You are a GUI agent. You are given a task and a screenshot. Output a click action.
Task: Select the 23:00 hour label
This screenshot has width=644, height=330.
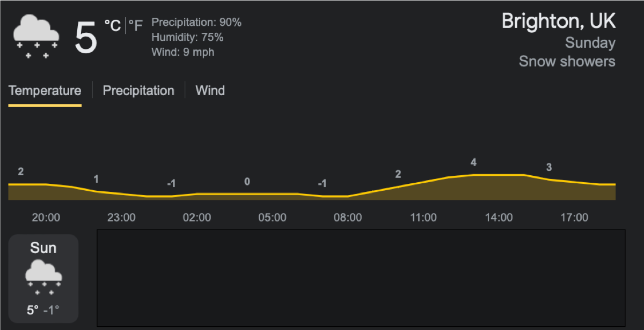pyautogui.click(x=121, y=218)
